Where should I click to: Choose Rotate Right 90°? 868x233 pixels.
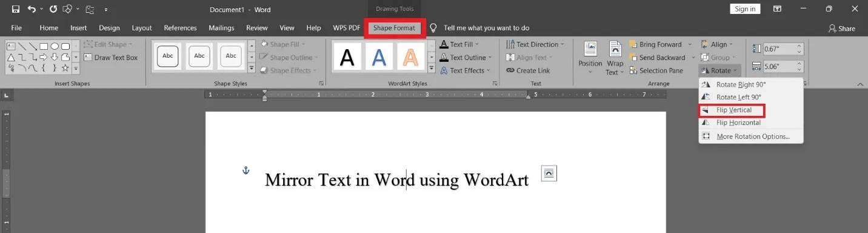pos(750,84)
